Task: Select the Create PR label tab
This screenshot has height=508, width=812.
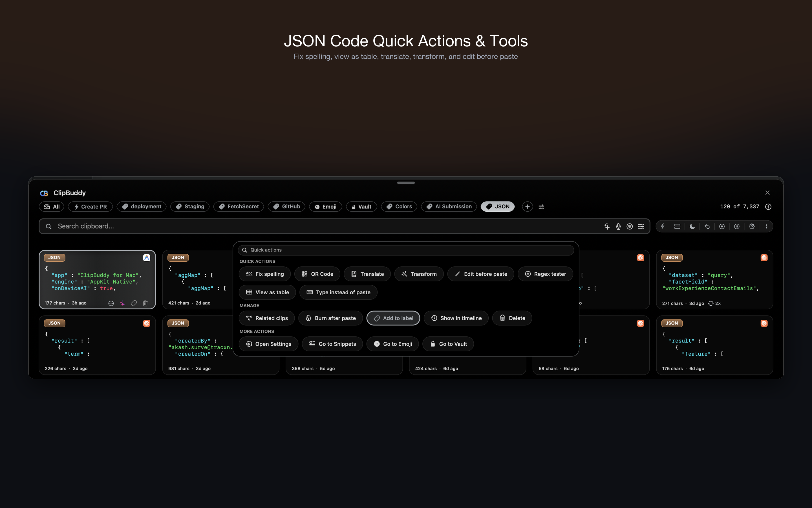Action: point(90,207)
